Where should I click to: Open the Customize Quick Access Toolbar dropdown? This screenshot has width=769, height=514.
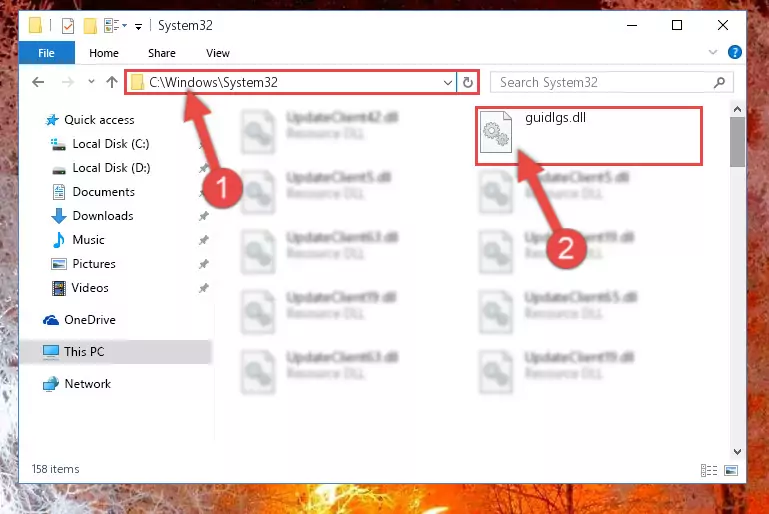[139, 26]
